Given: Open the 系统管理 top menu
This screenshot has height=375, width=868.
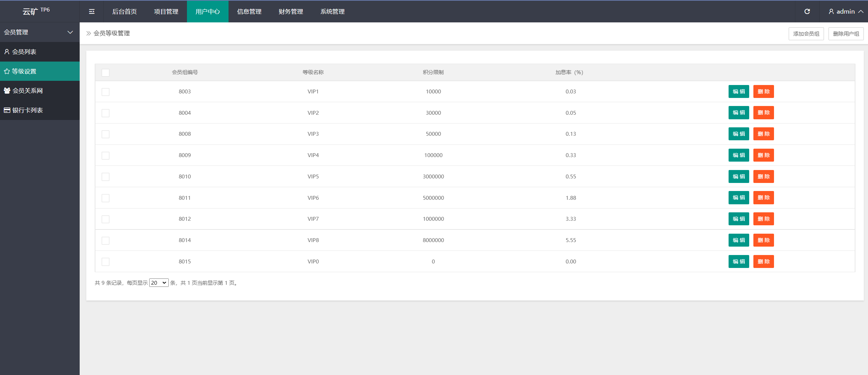Looking at the screenshot, I should pyautogui.click(x=332, y=12).
